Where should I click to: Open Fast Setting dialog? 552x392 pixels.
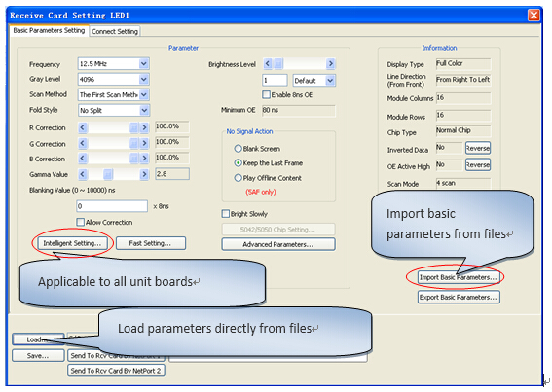150,243
